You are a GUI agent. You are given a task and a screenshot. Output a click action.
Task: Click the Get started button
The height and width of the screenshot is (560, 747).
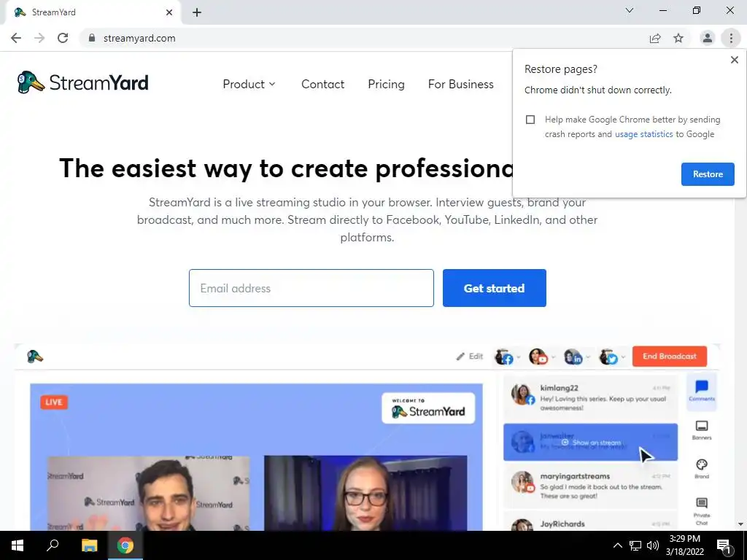coord(494,288)
